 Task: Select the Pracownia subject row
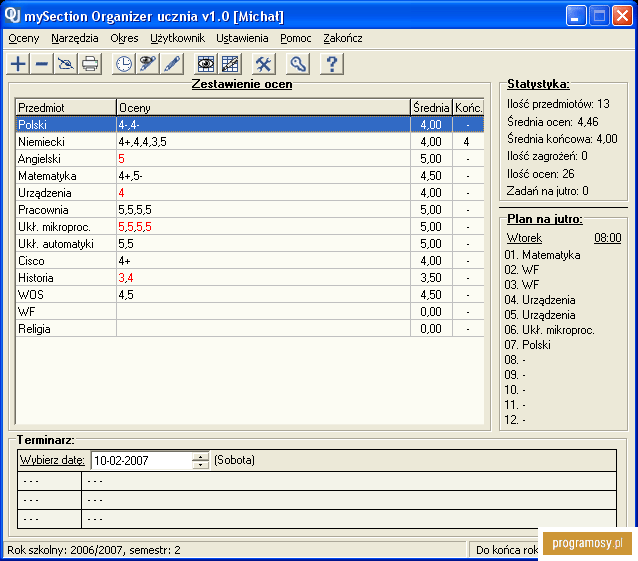250,210
